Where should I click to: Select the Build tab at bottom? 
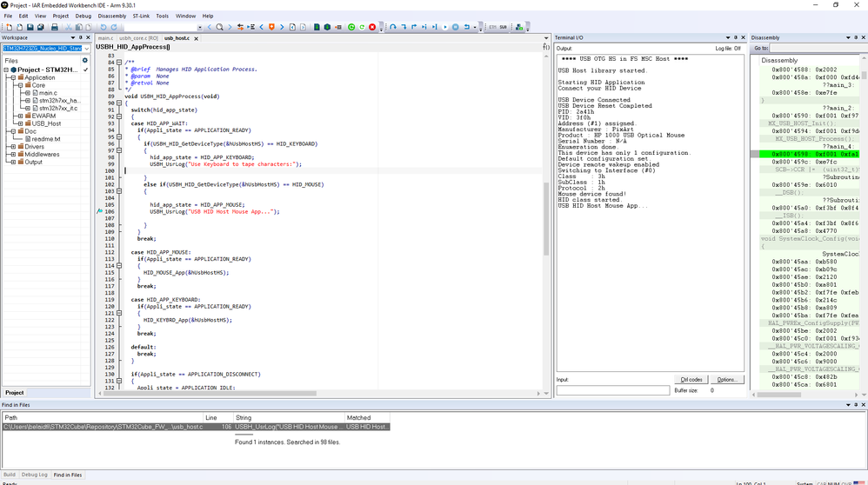point(10,475)
